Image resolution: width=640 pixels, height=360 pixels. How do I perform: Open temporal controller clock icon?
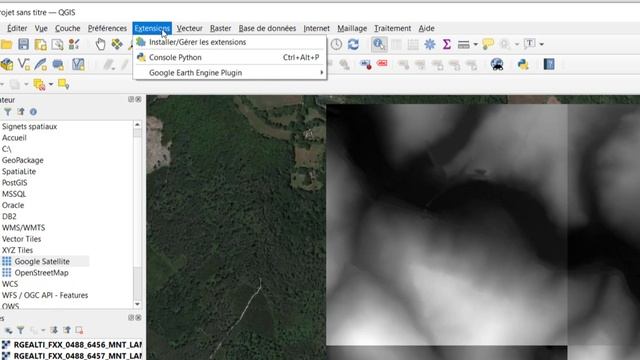point(336,44)
